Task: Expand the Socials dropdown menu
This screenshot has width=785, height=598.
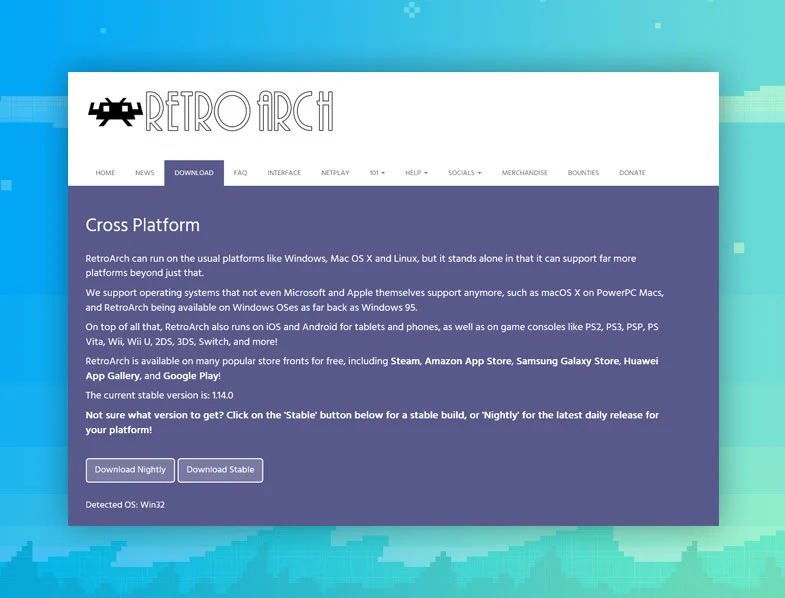Action: click(x=465, y=173)
